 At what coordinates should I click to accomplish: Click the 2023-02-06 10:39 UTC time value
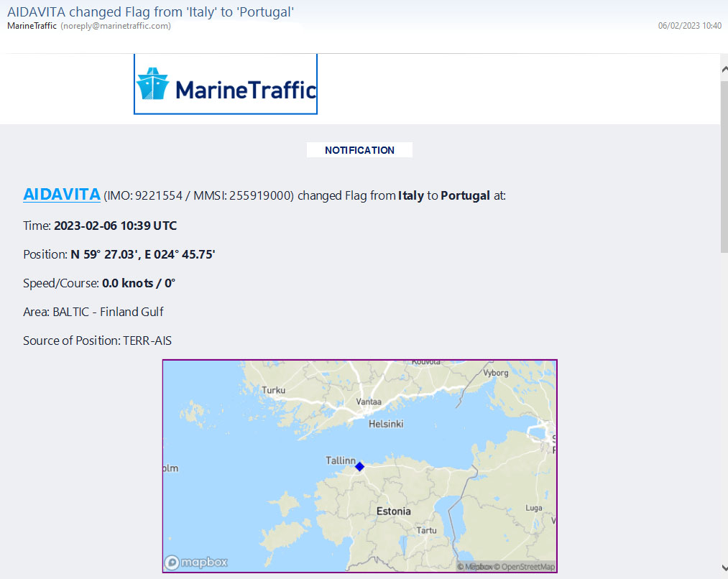point(115,226)
